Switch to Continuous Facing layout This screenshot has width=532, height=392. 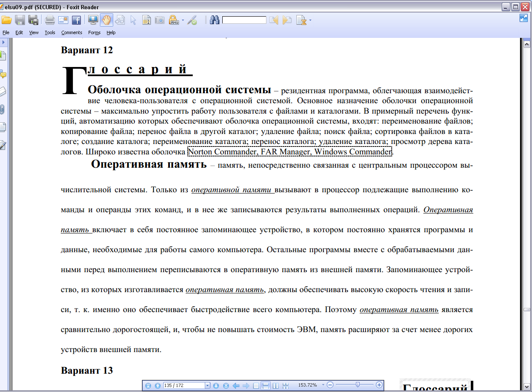286,386
